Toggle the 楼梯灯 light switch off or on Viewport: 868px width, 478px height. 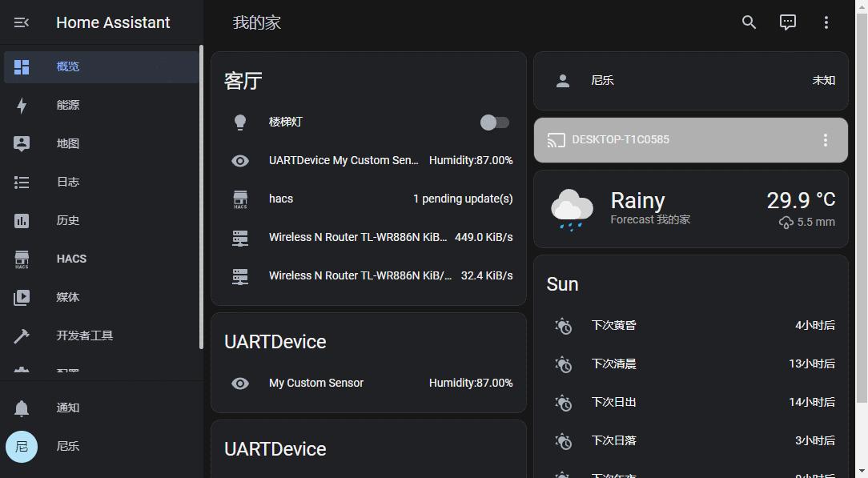point(494,122)
